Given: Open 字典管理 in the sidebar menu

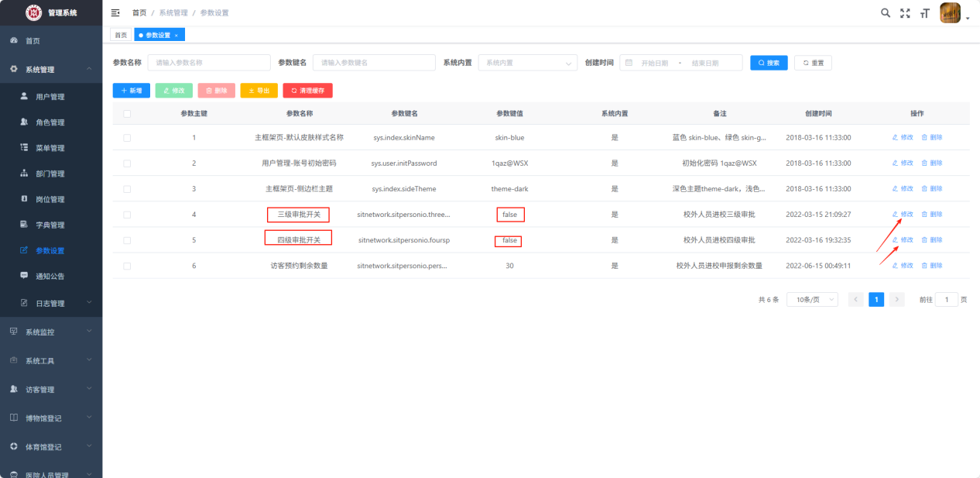Looking at the screenshot, I should tap(50, 225).
